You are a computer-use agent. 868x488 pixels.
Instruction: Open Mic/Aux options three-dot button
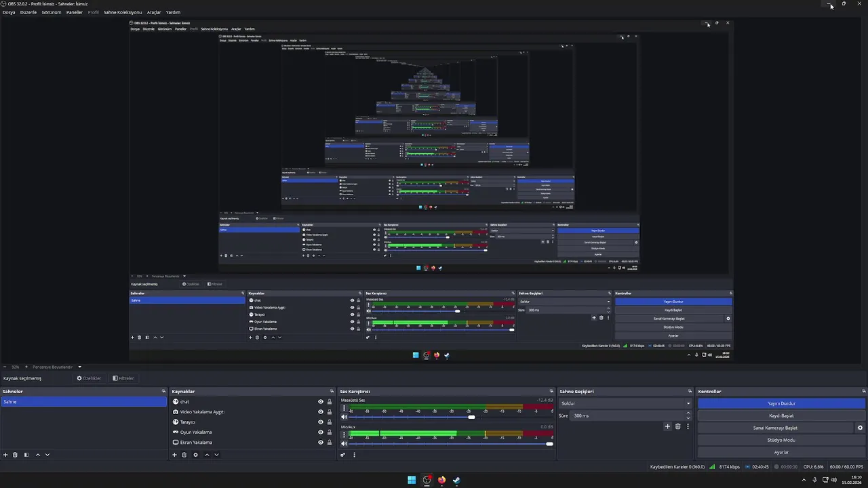[344, 435]
